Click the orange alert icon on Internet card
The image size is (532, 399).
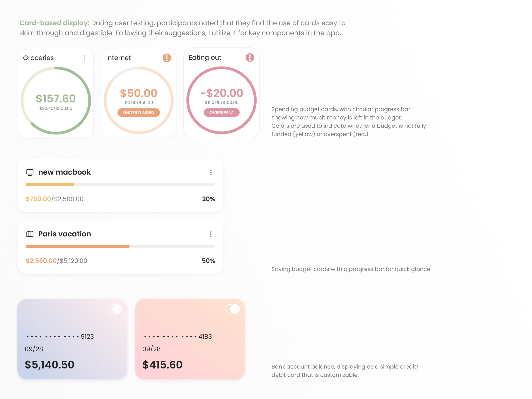point(167,58)
